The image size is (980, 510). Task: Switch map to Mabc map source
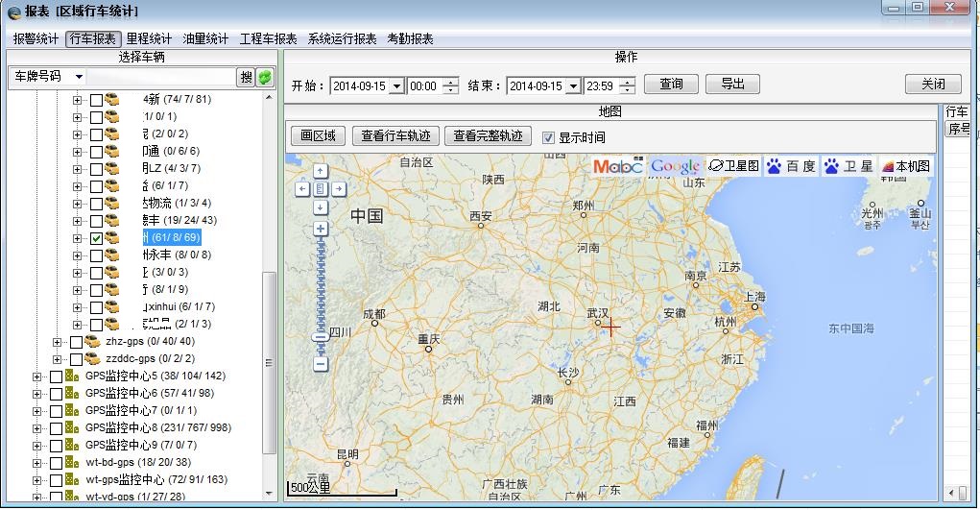(x=617, y=166)
